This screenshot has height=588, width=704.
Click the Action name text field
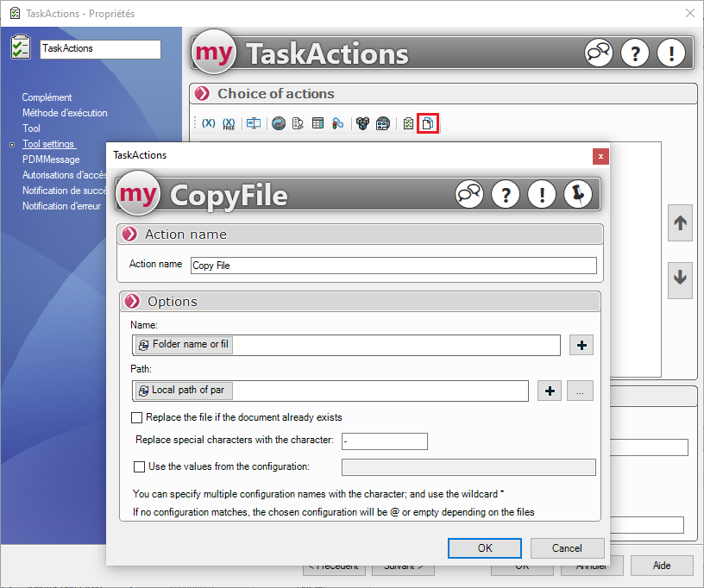click(393, 266)
